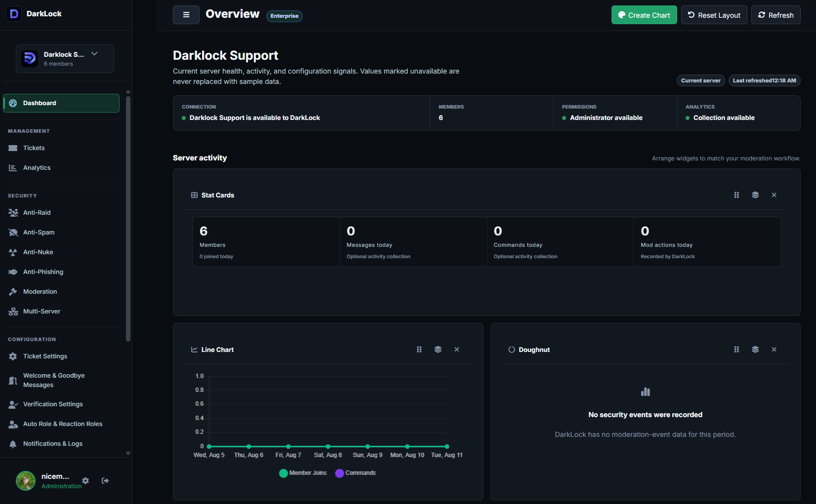Open Welcome & Goodbye Messages
The height and width of the screenshot is (504, 816).
pyautogui.click(x=61, y=380)
